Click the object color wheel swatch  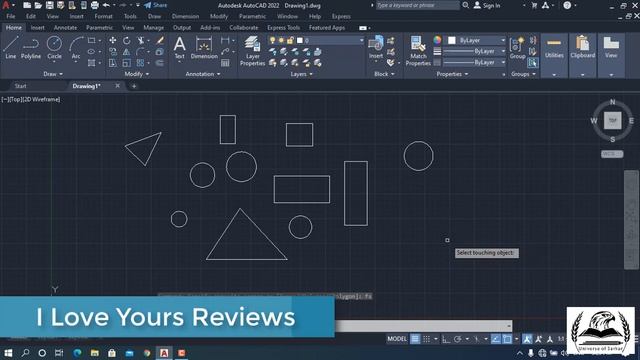[x=437, y=40]
